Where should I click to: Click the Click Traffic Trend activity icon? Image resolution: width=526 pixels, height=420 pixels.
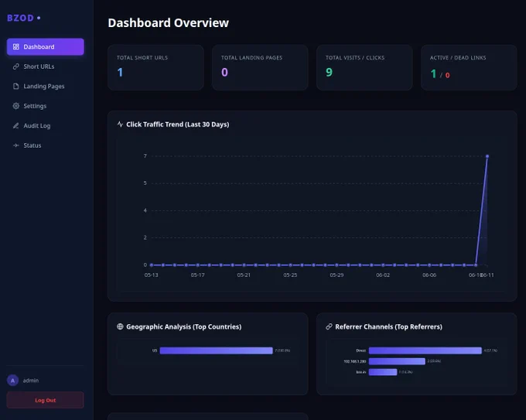point(120,124)
